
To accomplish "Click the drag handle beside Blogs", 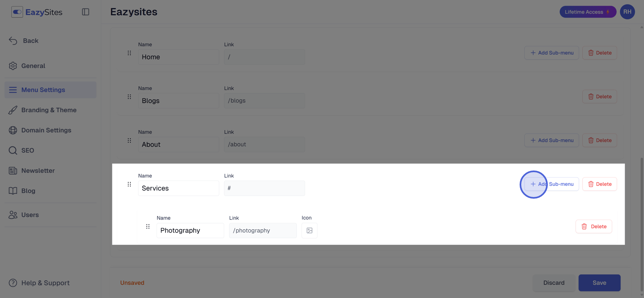I will 129,97.
